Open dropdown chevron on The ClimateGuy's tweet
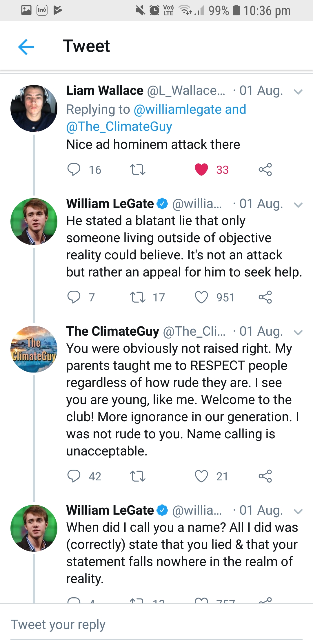The image size is (313, 644). tap(298, 332)
